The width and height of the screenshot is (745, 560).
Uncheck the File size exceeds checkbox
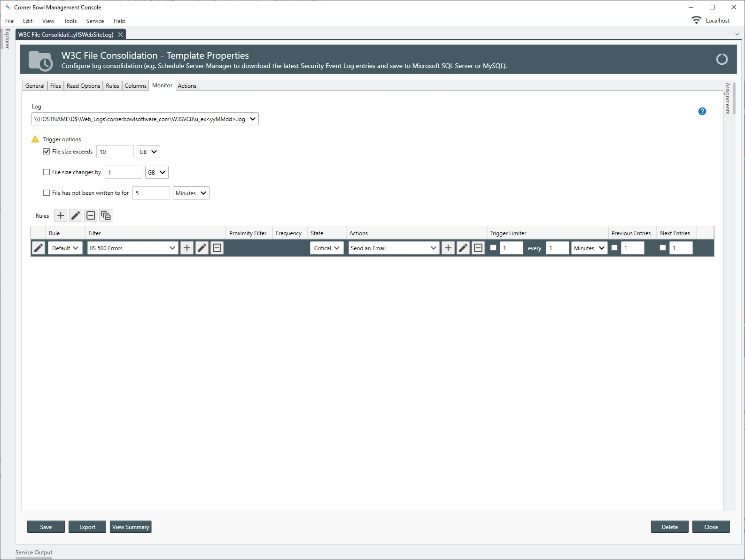point(47,152)
